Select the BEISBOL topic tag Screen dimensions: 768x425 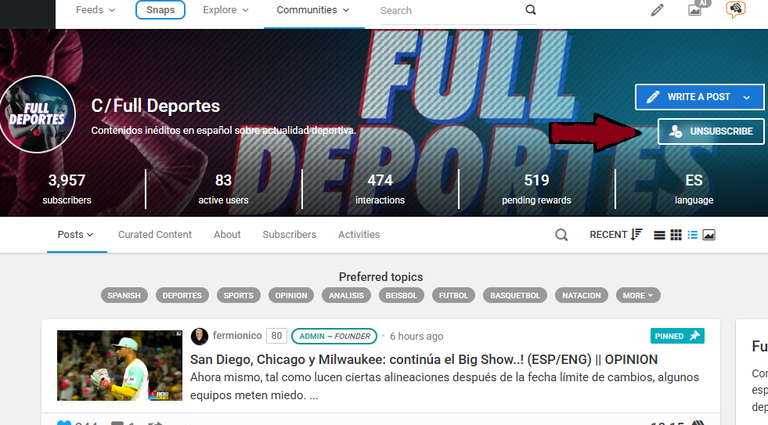click(x=401, y=295)
